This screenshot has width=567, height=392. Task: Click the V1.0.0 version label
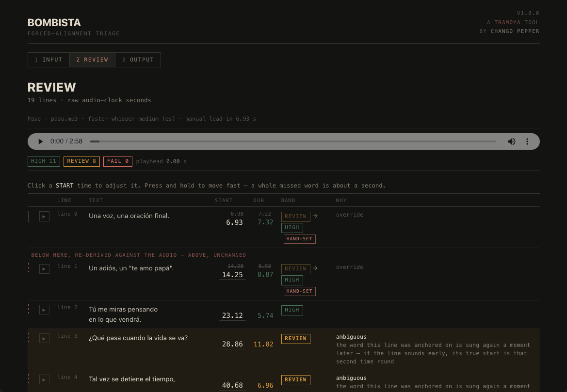[x=528, y=14]
